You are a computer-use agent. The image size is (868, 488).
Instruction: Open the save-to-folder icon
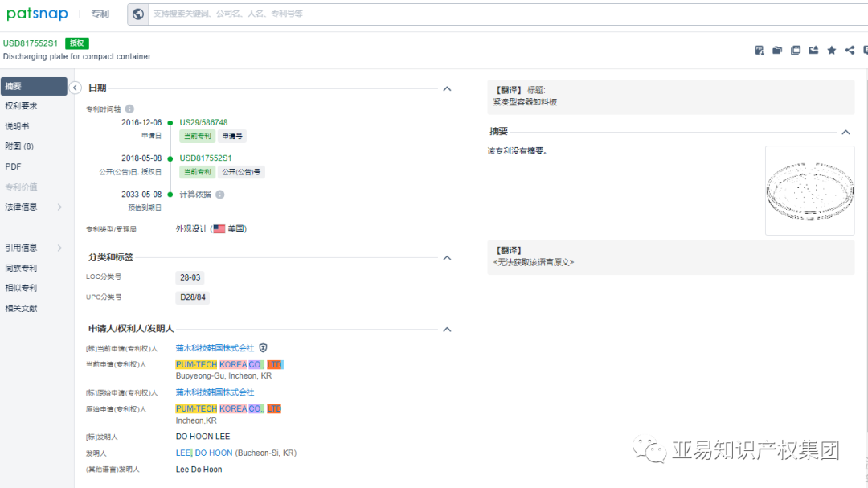pyautogui.click(x=777, y=51)
